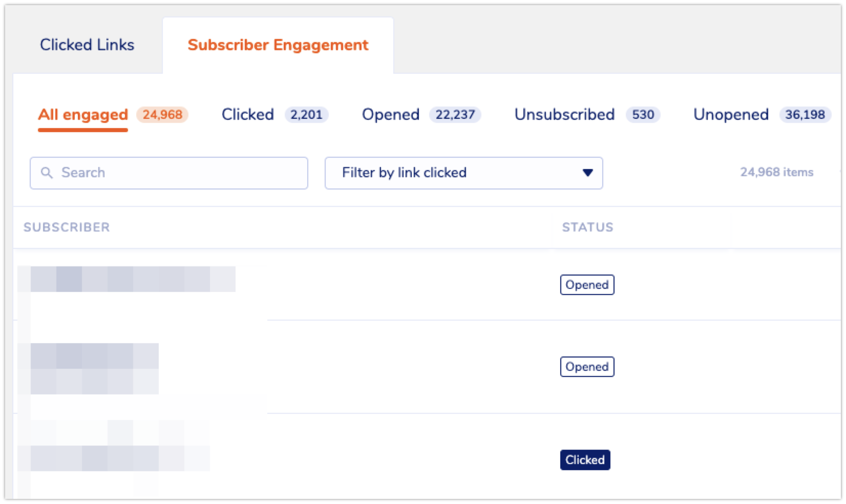Click the 36,198 Unopened count badge

[x=805, y=115]
